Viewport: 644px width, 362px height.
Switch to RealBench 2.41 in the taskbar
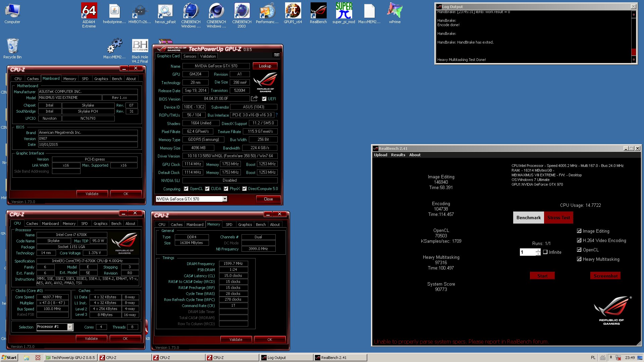pos(340,358)
